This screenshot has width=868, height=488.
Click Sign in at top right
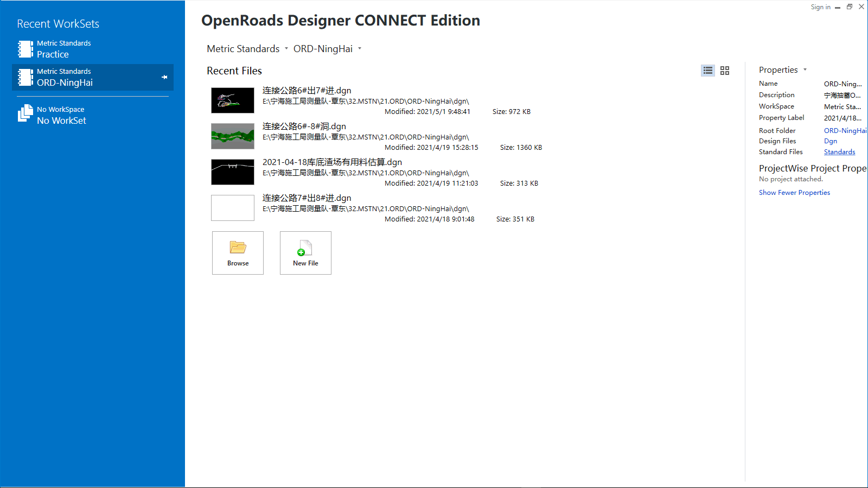click(x=820, y=7)
